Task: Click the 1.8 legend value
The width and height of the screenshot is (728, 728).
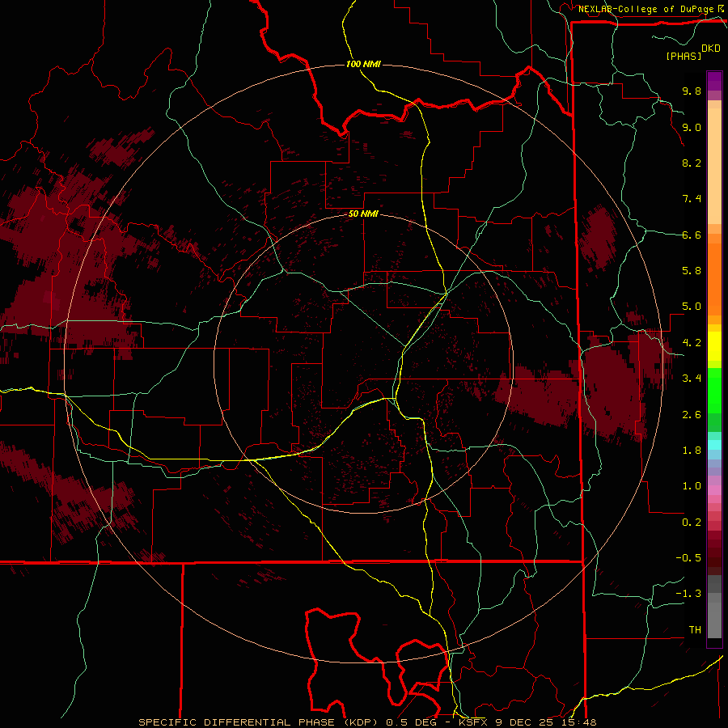Action: (x=692, y=451)
